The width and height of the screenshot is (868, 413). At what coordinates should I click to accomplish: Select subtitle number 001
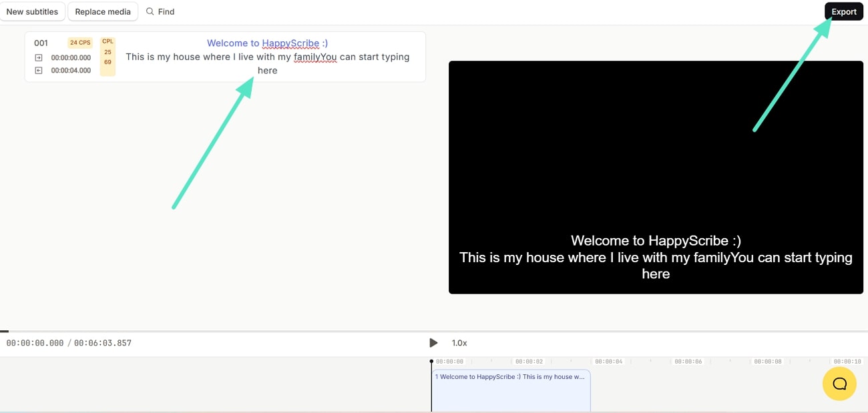[x=41, y=43]
